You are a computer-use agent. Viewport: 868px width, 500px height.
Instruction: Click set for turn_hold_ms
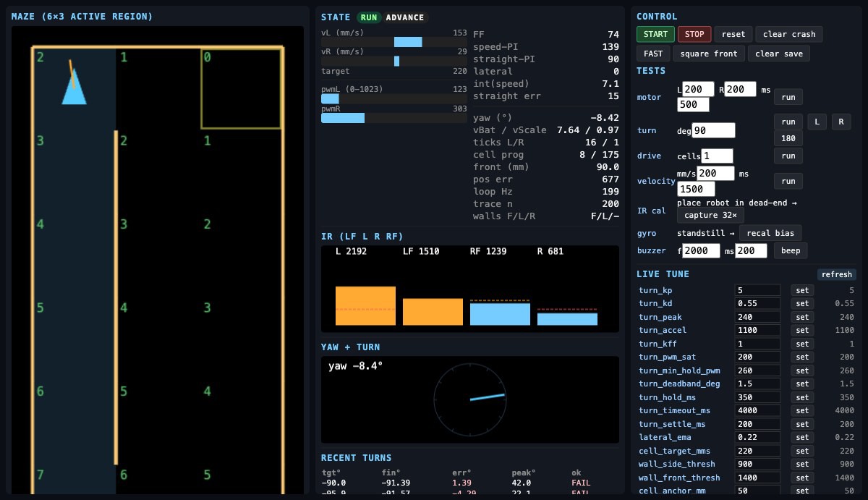802,397
